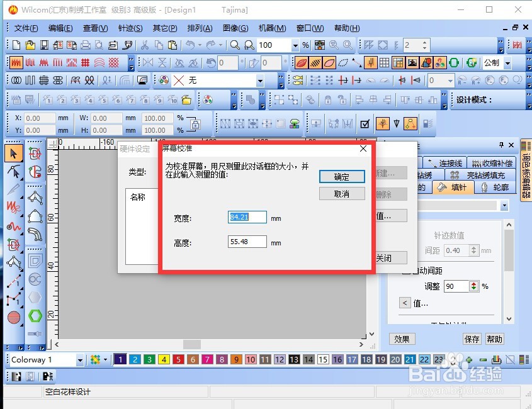
Task: Select color swatch number 13 in the palette
Action: tap(293, 359)
